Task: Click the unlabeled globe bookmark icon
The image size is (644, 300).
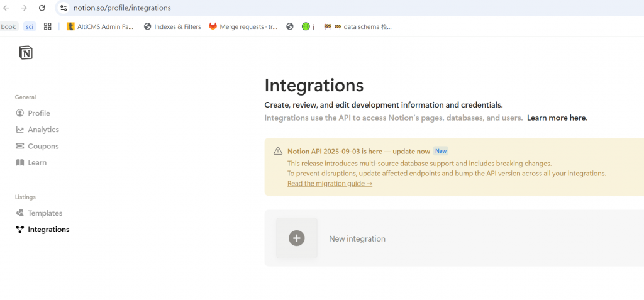Action: click(x=290, y=26)
